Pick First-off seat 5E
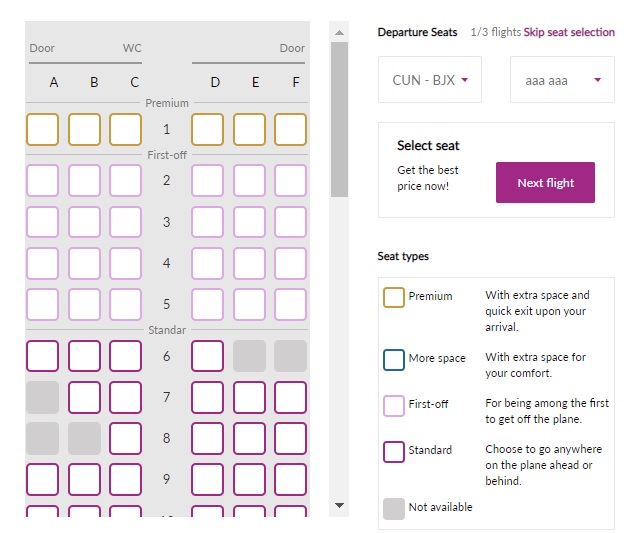 click(249, 304)
